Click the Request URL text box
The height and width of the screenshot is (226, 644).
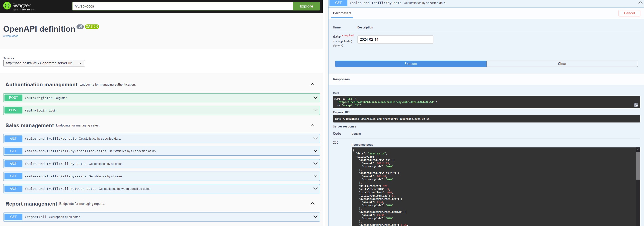click(x=486, y=119)
